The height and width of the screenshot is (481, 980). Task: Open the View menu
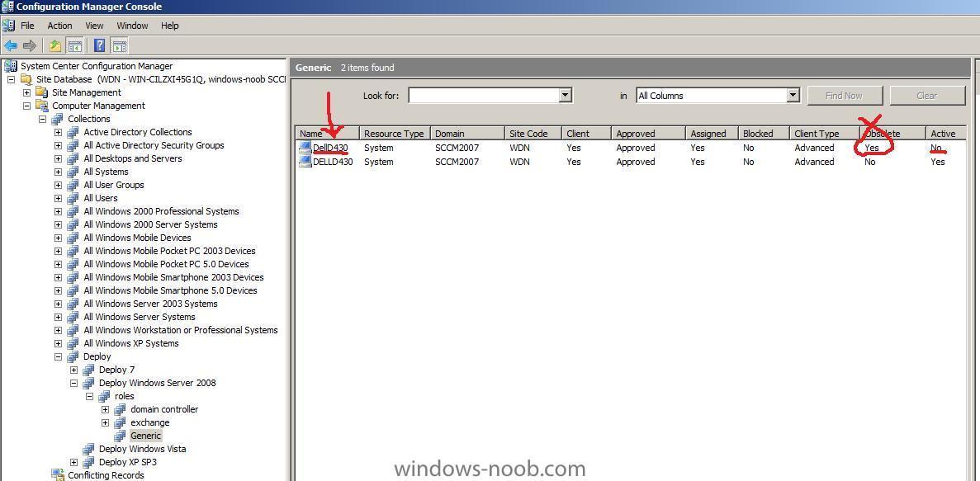click(94, 26)
